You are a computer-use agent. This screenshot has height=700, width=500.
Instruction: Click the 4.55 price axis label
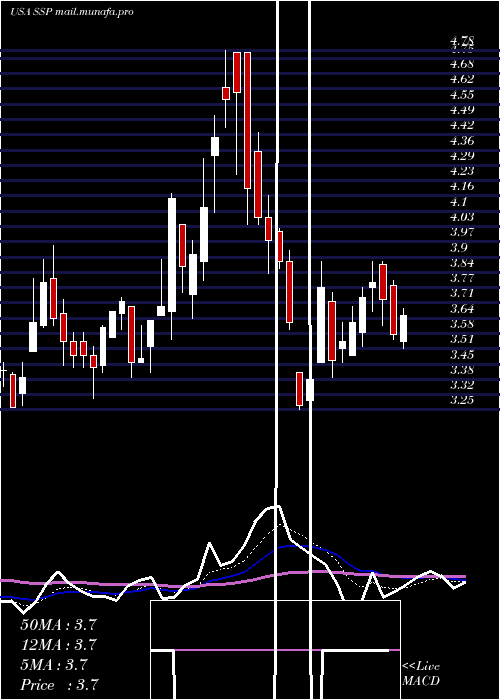coord(462,95)
